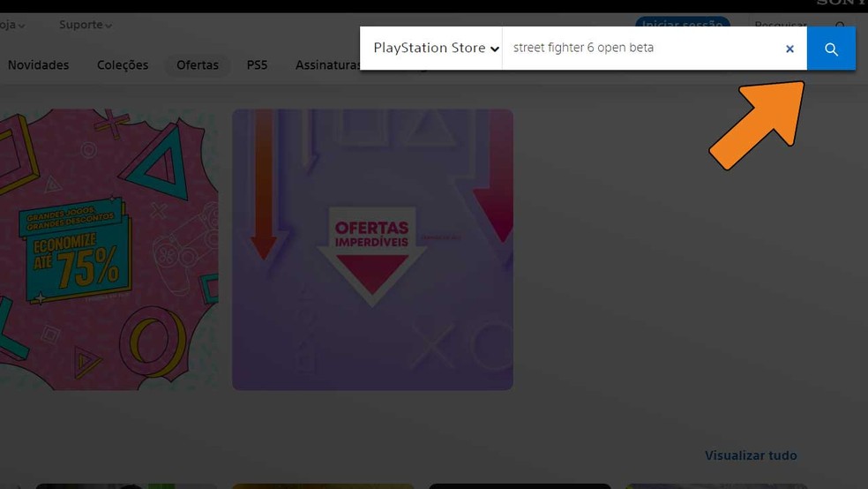Open the Novidades tab
The image size is (868, 489).
[38, 65]
